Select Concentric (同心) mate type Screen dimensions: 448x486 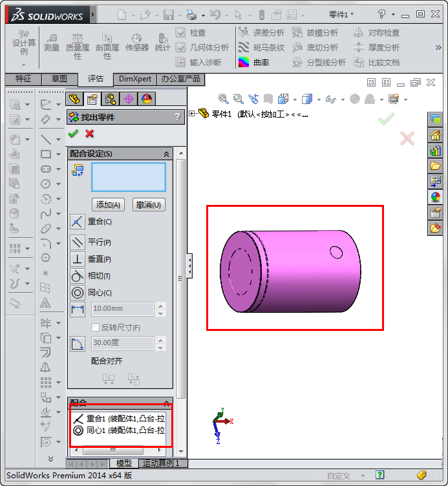click(x=77, y=292)
